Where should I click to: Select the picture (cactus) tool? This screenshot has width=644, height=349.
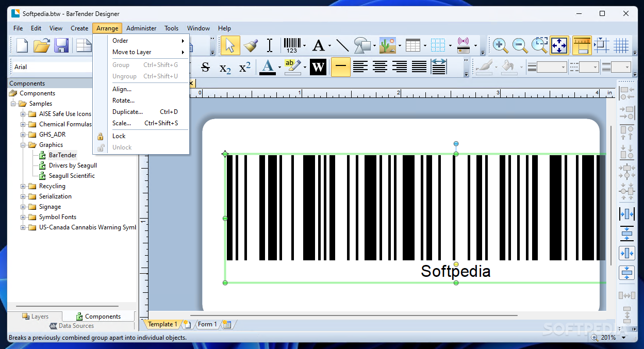387,45
